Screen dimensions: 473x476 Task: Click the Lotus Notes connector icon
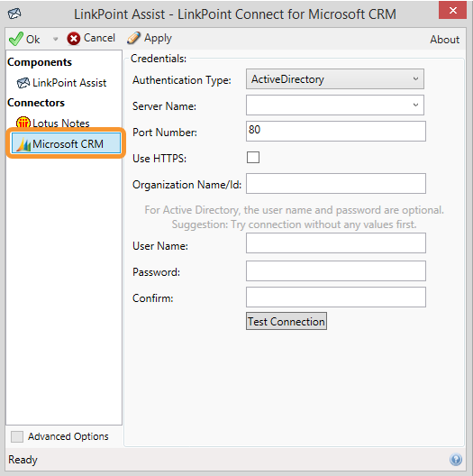point(23,123)
